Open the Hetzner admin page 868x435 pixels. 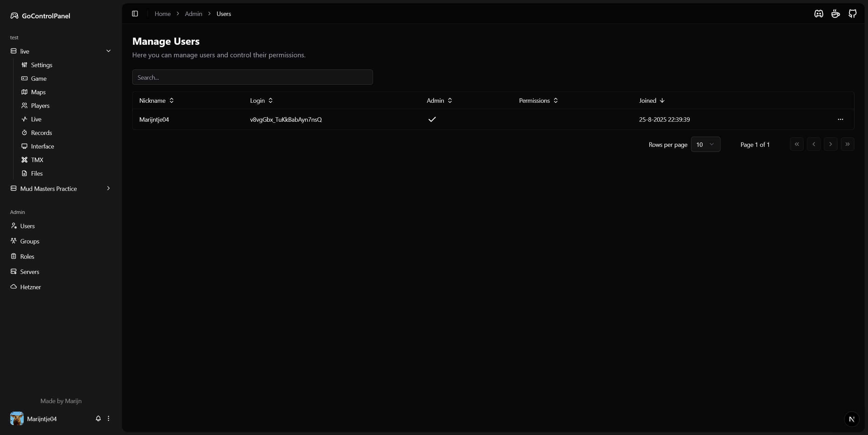click(31, 287)
